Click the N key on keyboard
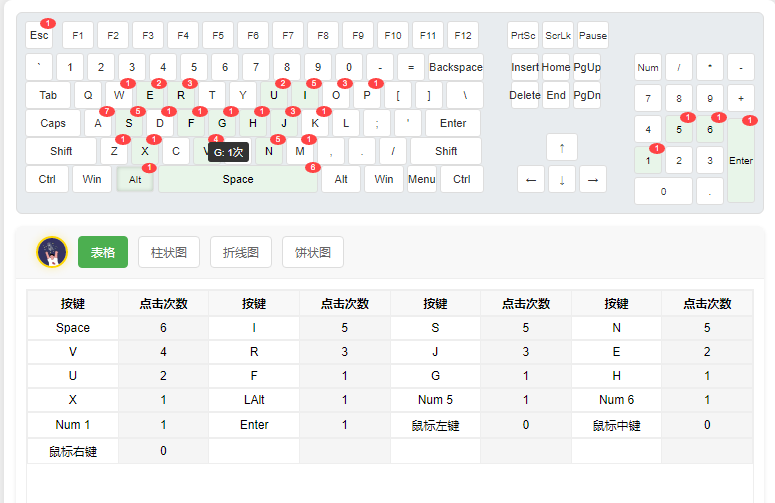 click(x=269, y=151)
